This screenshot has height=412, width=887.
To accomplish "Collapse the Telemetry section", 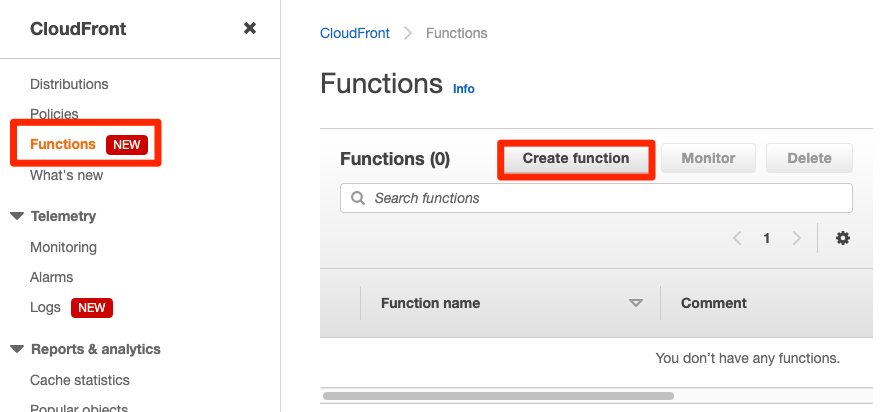I will pyautogui.click(x=17, y=216).
